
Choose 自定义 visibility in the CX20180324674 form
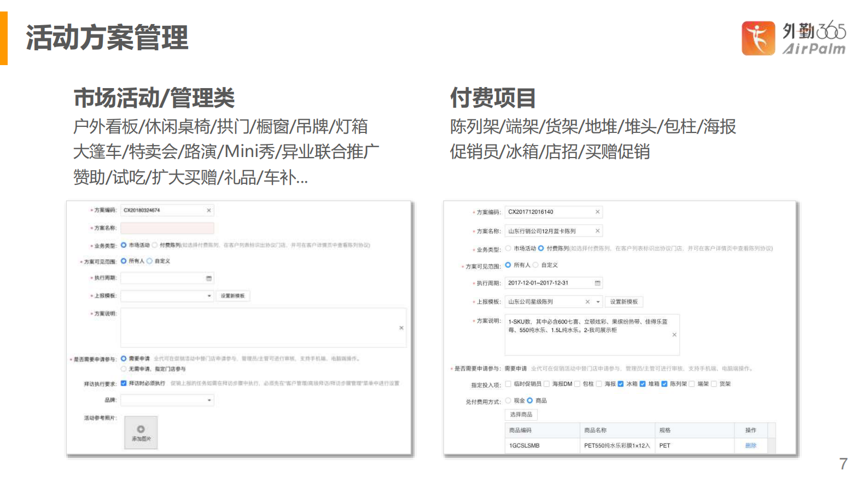149,261
